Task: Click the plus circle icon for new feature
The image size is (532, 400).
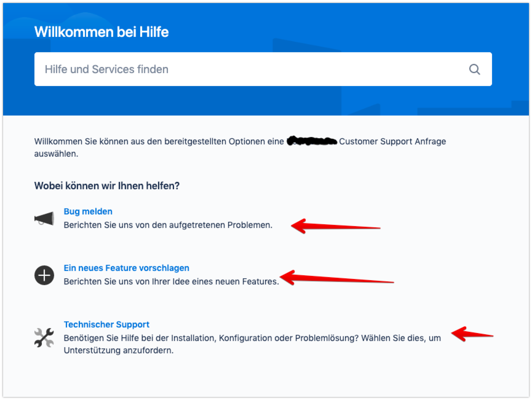Action: click(x=44, y=275)
